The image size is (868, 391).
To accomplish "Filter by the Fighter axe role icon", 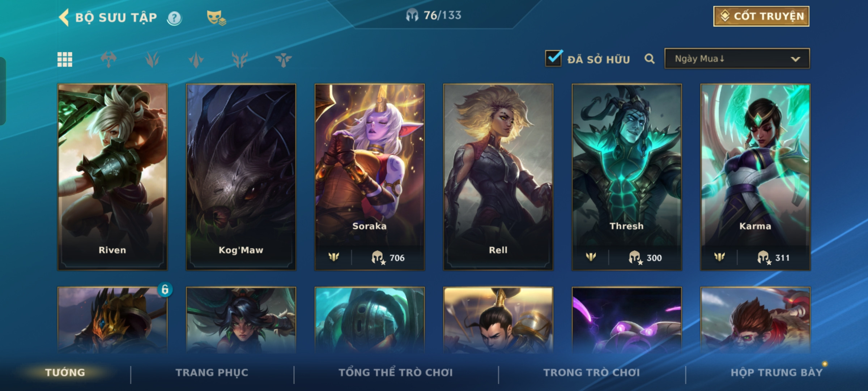I will (109, 59).
